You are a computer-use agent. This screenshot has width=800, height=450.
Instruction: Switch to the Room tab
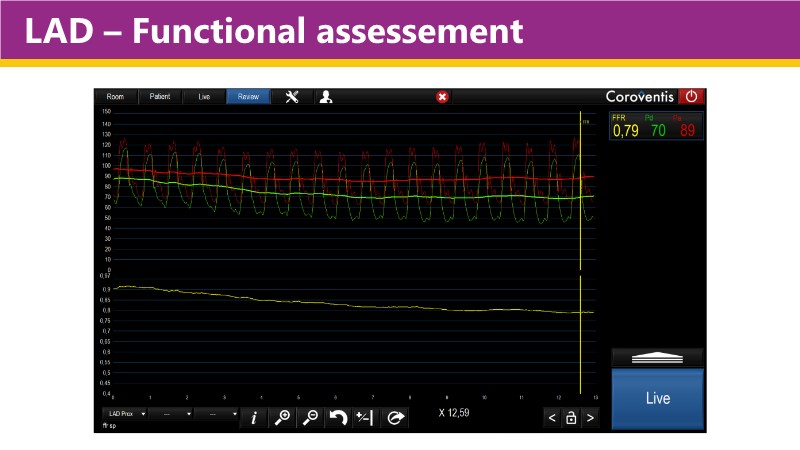tap(115, 97)
